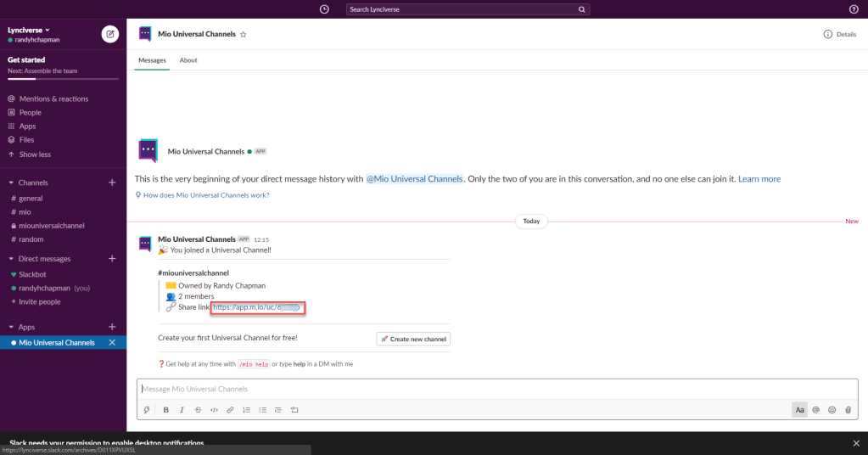
Task: Open the history clock icon
Action: click(x=324, y=9)
